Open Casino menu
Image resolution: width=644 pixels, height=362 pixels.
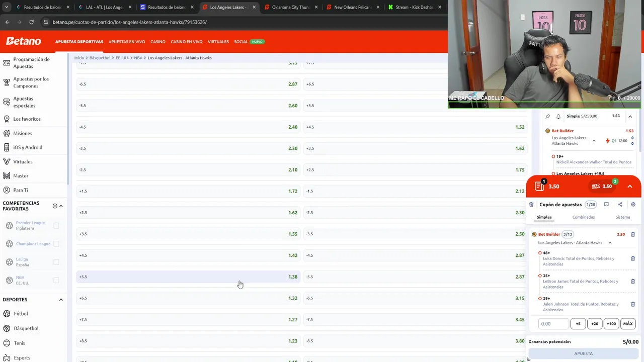pyautogui.click(x=158, y=42)
